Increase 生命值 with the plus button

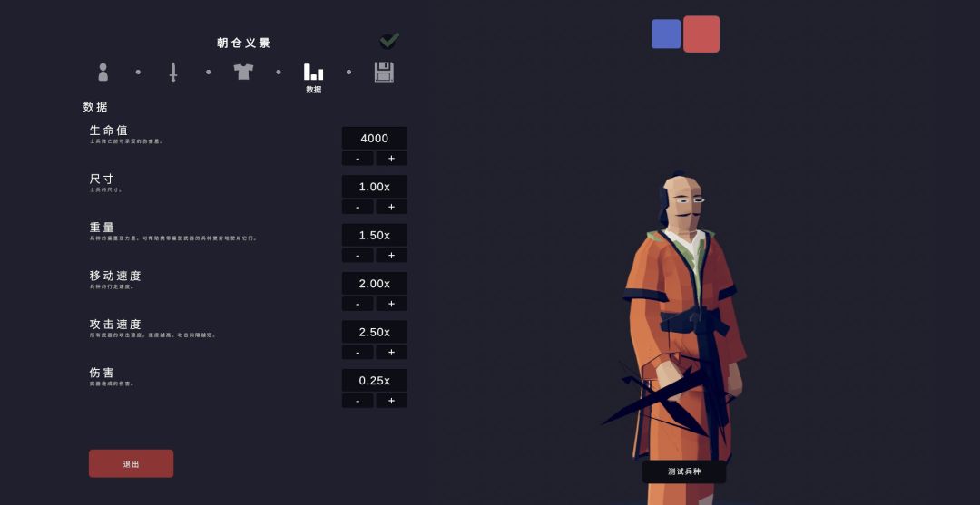coord(391,159)
